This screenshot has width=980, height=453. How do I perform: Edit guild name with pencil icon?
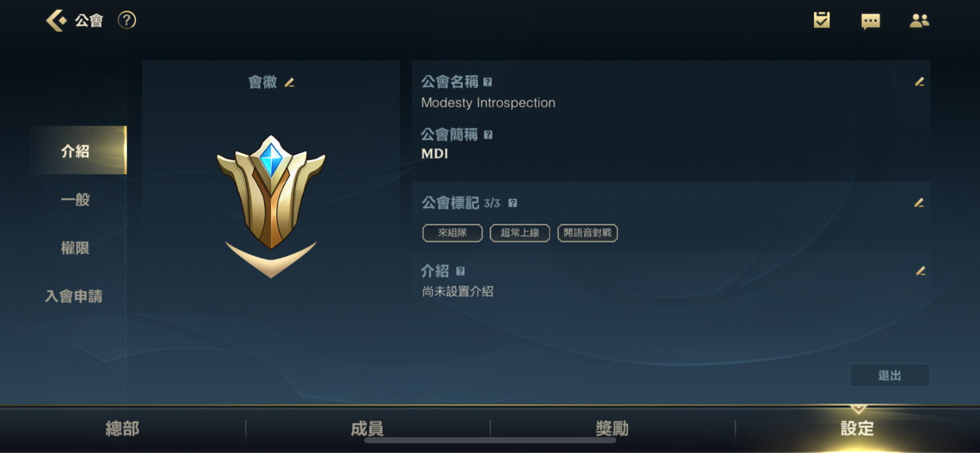[x=919, y=82]
